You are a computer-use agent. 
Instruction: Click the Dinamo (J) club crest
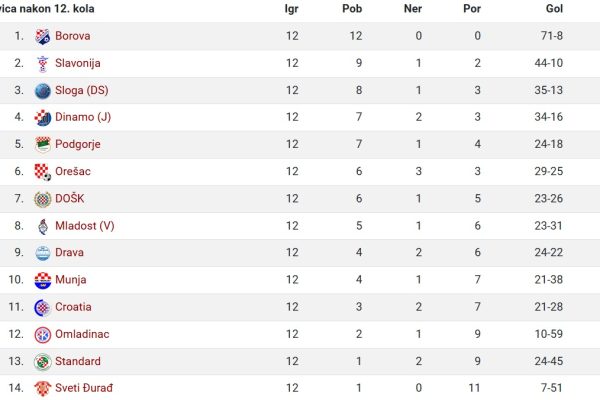coord(42,118)
